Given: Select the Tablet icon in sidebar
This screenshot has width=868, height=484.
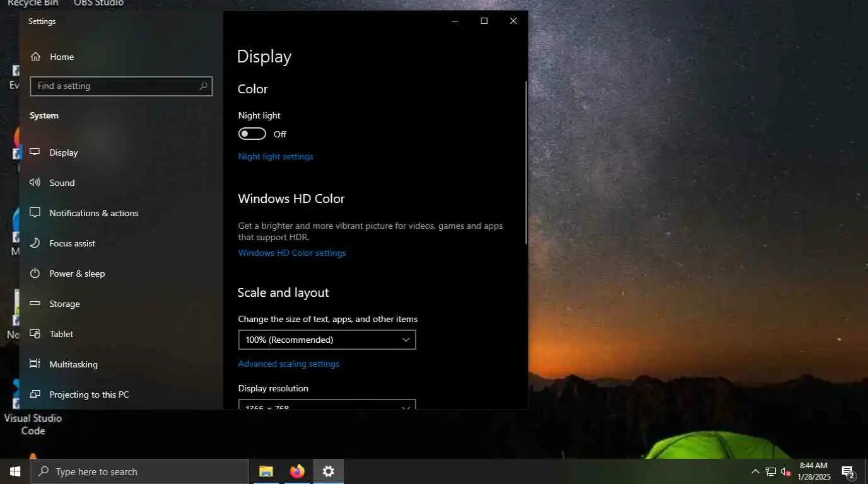Looking at the screenshot, I should (35, 334).
